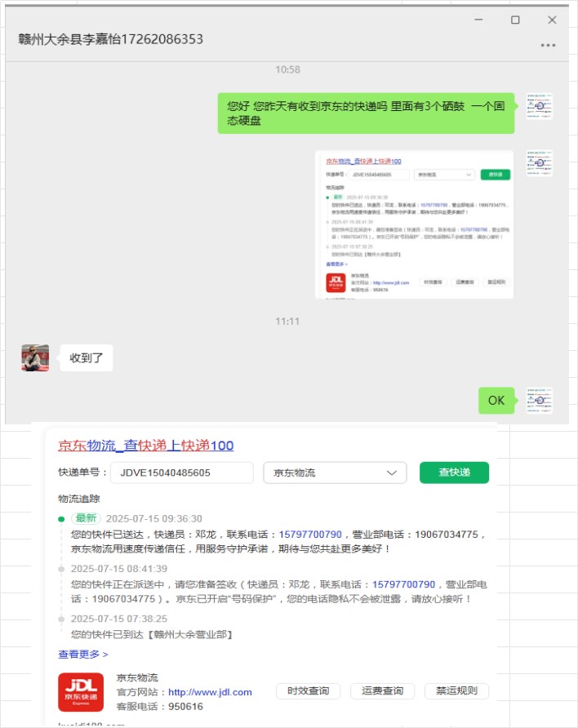Click the 快递单号 input with JDVE15040485605
Image resolution: width=578 pixels, height=728 pixels.
click(182, 473)
